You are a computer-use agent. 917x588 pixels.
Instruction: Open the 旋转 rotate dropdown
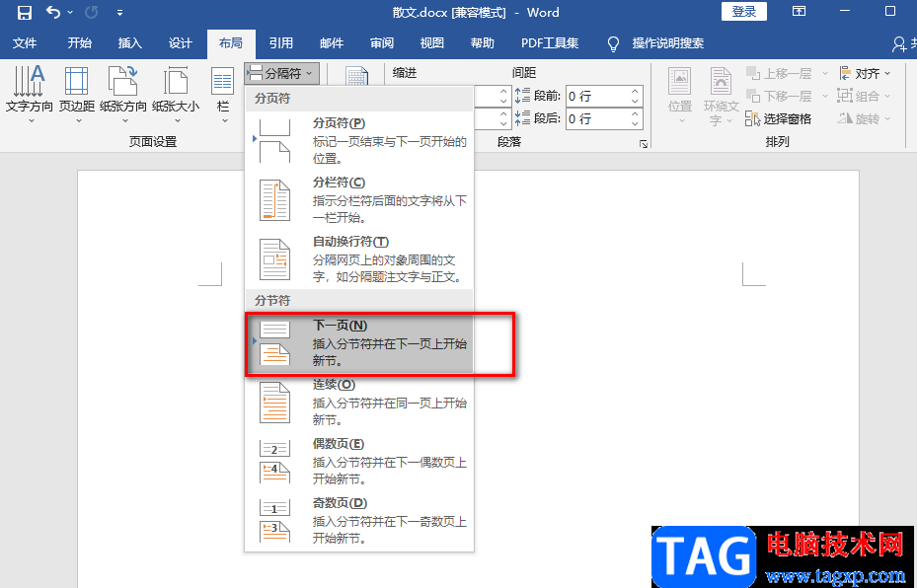click(x=865, y=118)
